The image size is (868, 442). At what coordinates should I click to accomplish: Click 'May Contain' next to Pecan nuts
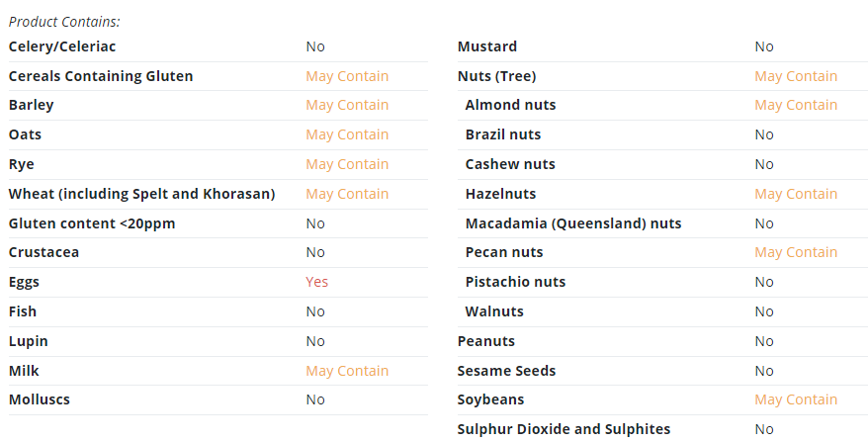point(796,252)
